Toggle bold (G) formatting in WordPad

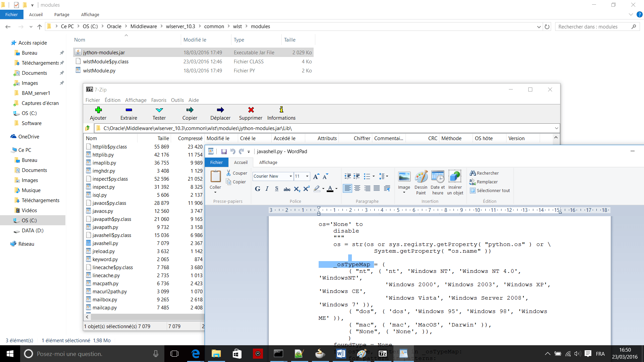[x=257, y=189]
